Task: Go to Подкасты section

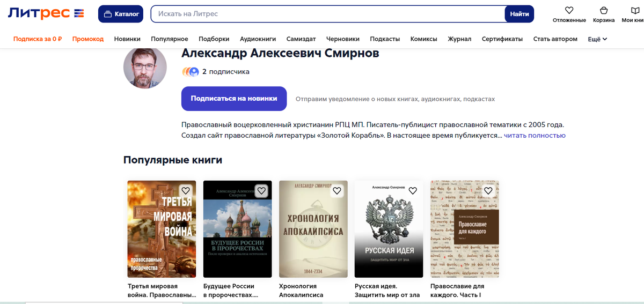Action: (x=385, y=39)
